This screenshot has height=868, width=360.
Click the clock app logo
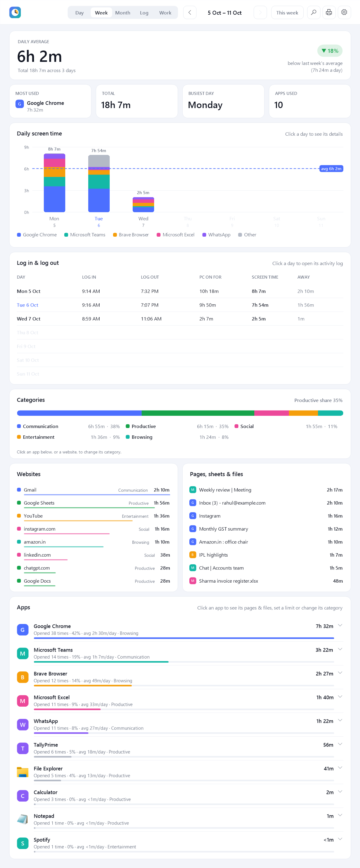pyautogui.click(x=15, y=13)
